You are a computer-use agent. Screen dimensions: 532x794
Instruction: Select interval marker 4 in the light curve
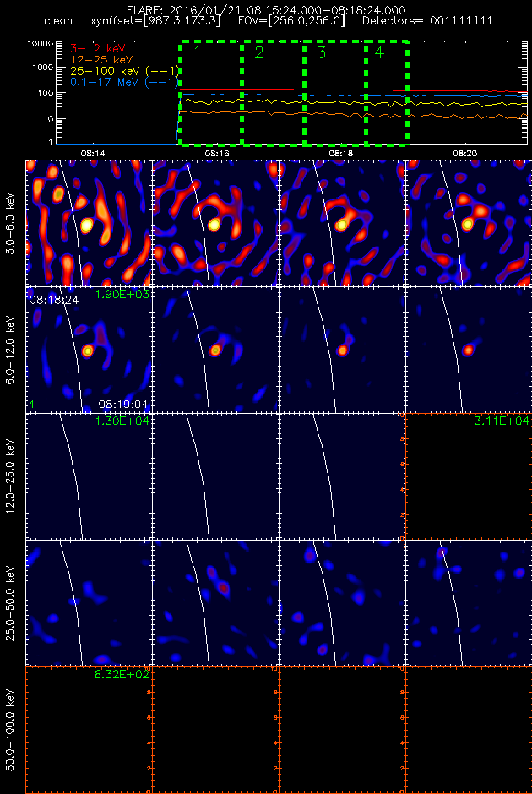(380, 52)
